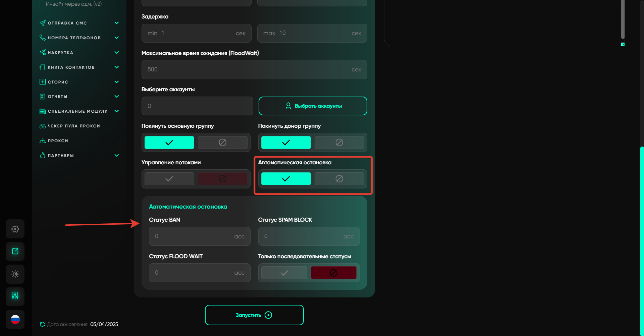This screenshot has width=644, height=336.
Task: Expand the Книга контактов chevron
Action: click(116, 67)
